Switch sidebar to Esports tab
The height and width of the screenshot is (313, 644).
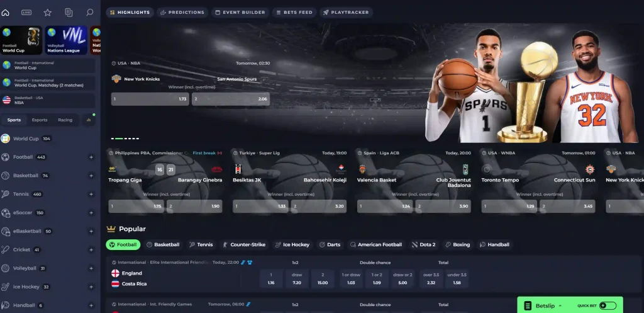40,120
